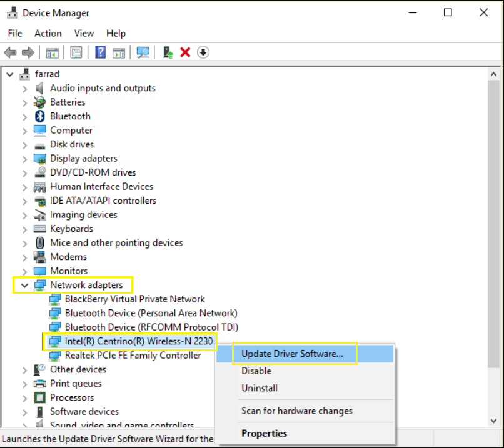Image resolution: width=504 pixels, height=448 pixels.
Task: Click the Back arrow toolbar icon
Action: click(x=10, y=52)
